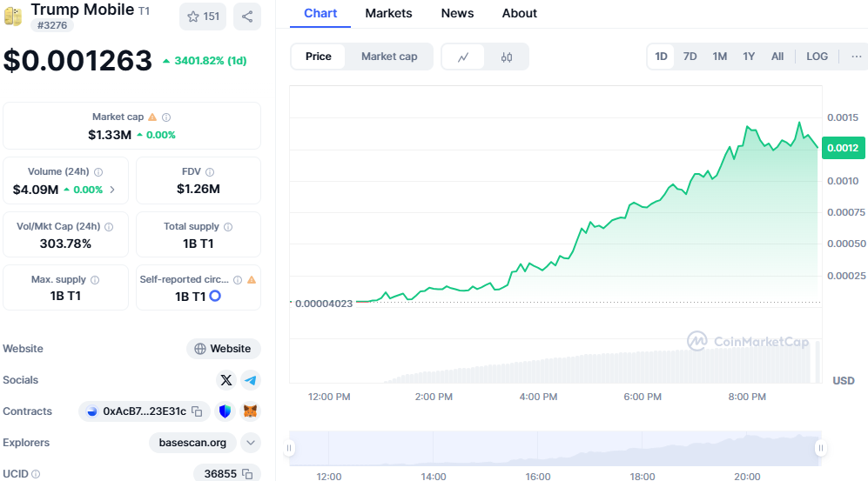Click the $1.33M market cap value
The image size is (868, 481).
pos(110,135)
